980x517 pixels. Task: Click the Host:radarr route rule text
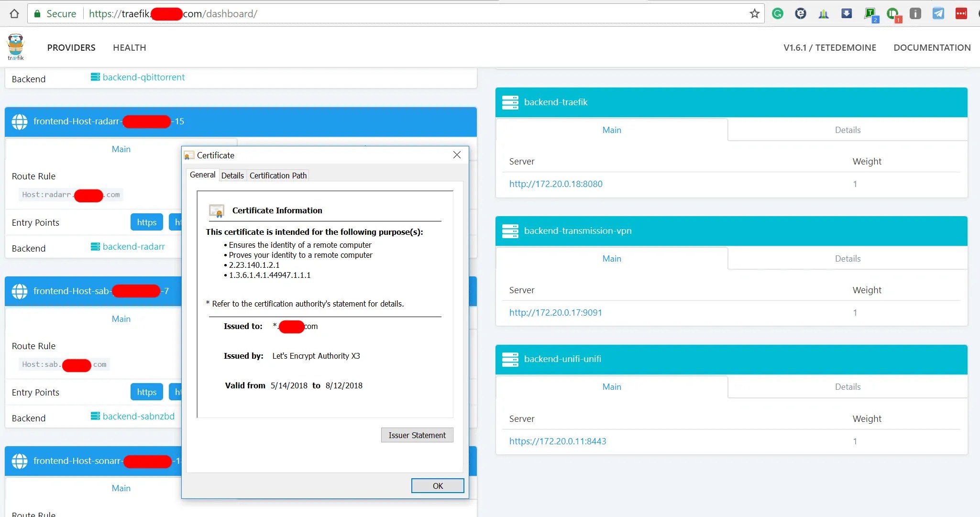pyautogui.click(x=71, y=195)
